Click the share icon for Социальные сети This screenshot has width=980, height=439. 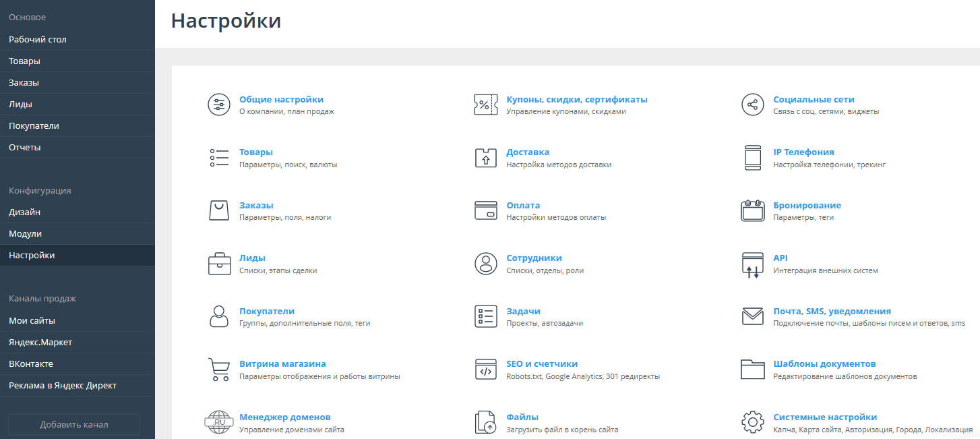point(752,105)
